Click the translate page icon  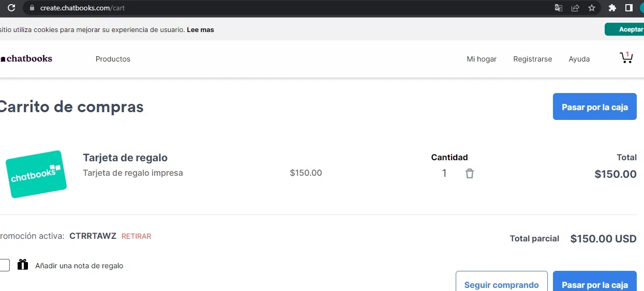click(559, 8)
